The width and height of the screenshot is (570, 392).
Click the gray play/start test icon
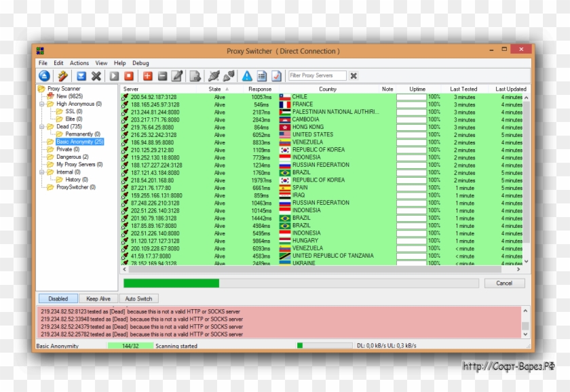click(x=114, y=76)
